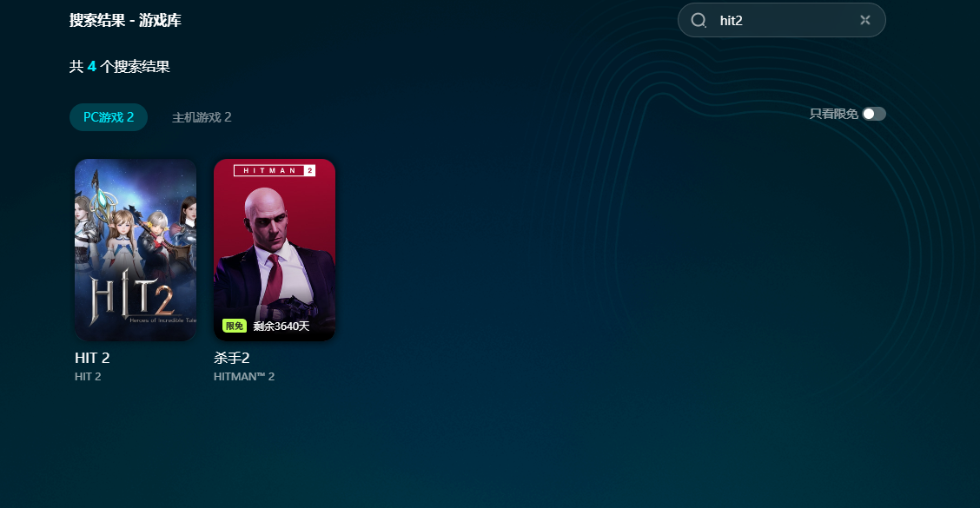The height and width of the screenshot is (508, 980).
Task: Focus the search field containing hit2
Action: (x=782, y=20)
